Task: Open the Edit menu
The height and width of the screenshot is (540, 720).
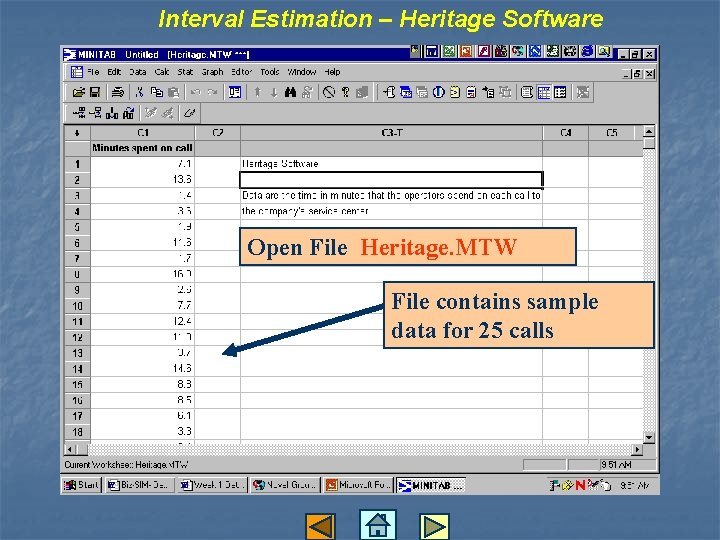Action: (x=114, y=72)
